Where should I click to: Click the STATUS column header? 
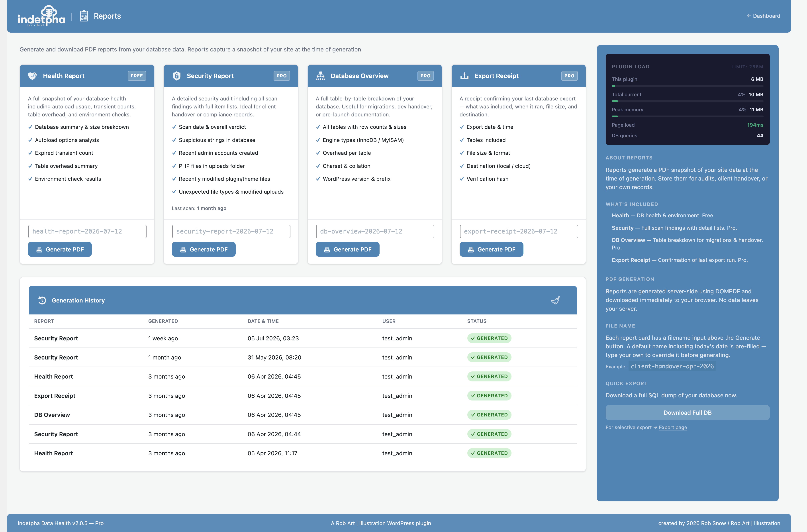point(477,321)
